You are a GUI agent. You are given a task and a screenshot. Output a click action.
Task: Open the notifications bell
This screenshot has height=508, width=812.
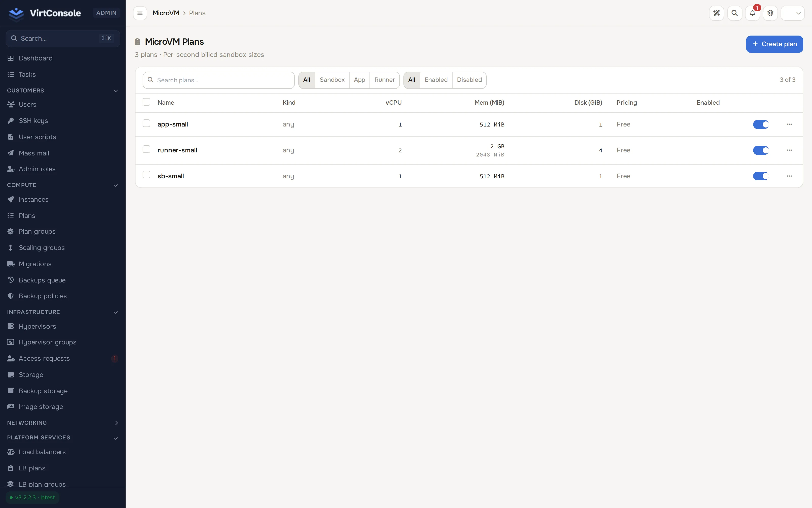pyautogui.click(x=752, y=13)
